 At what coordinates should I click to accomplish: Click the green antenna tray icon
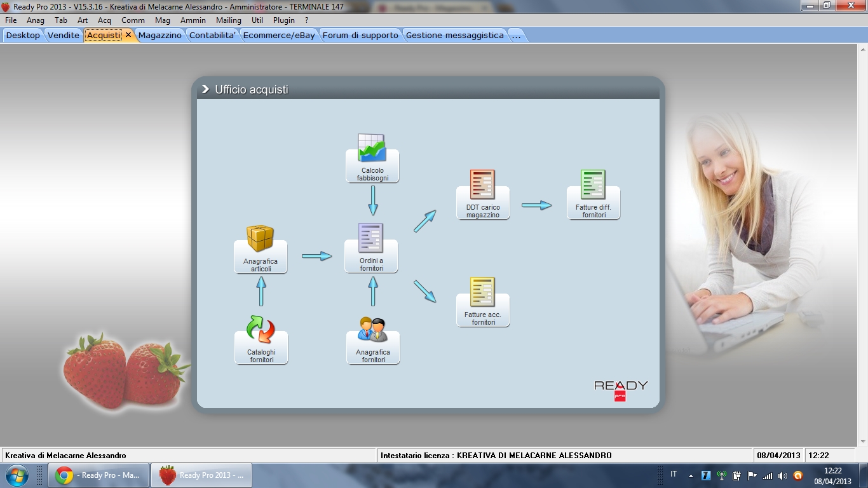[x=722, y=475]
